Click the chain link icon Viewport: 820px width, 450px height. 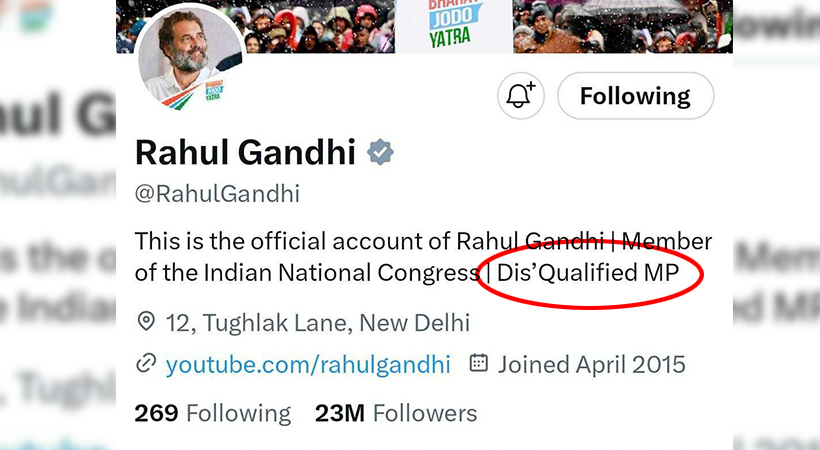(146, 363)
